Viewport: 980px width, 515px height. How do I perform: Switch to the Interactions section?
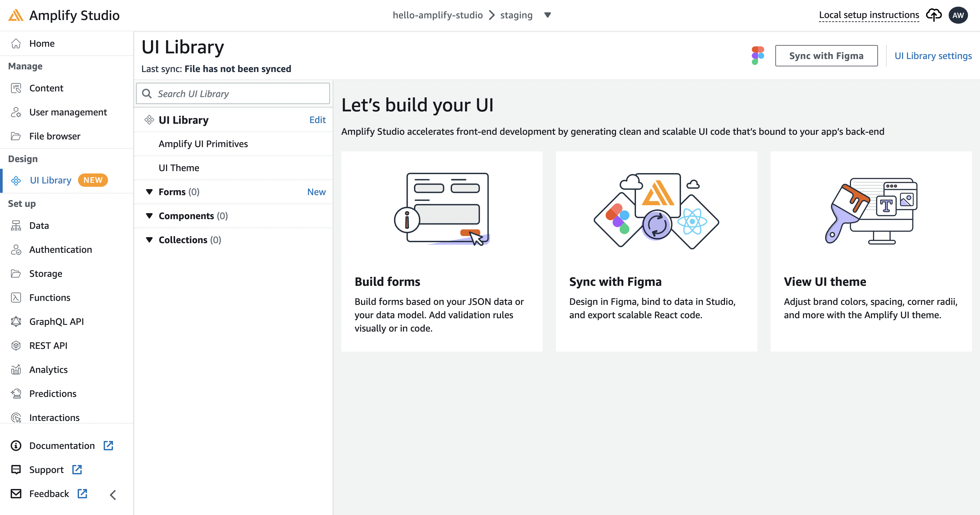[54, 417]
